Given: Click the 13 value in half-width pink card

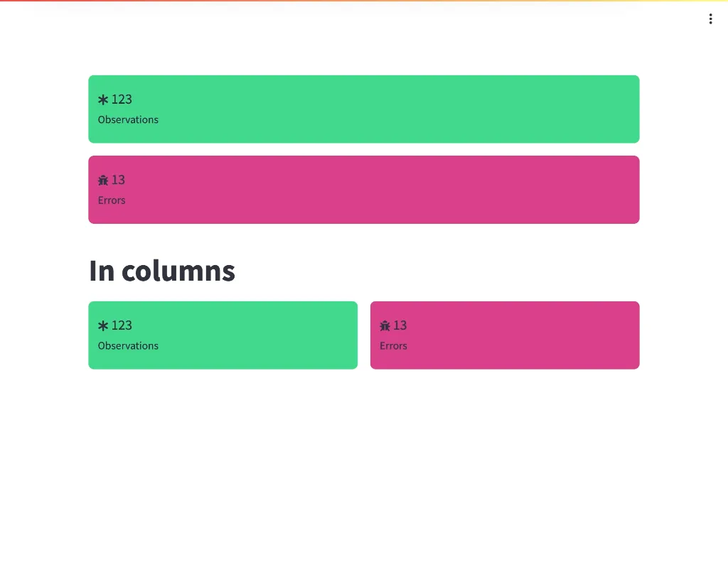Looking at the screenshot, I should tap(400, 325).
